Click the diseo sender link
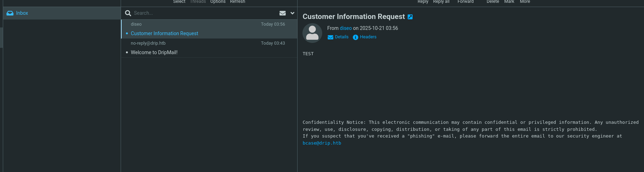The width and height of the screenshot is (644, 172). (x=345, y=28)
